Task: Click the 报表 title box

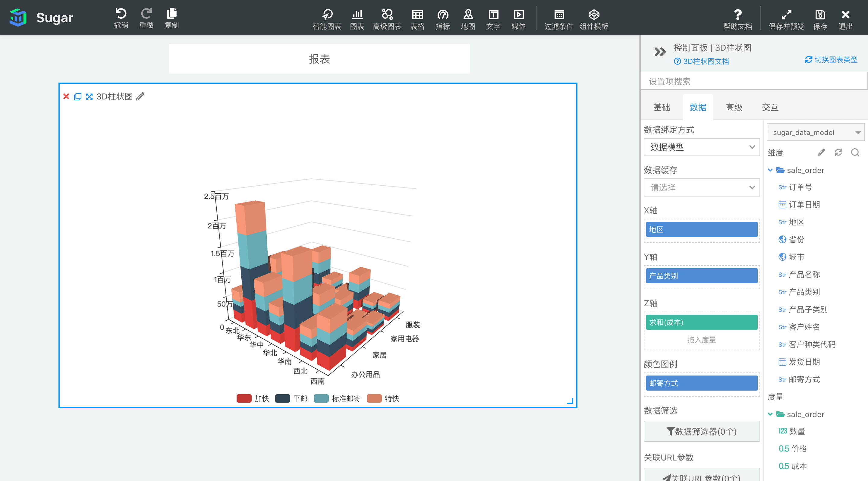Action: pos(319,59)
